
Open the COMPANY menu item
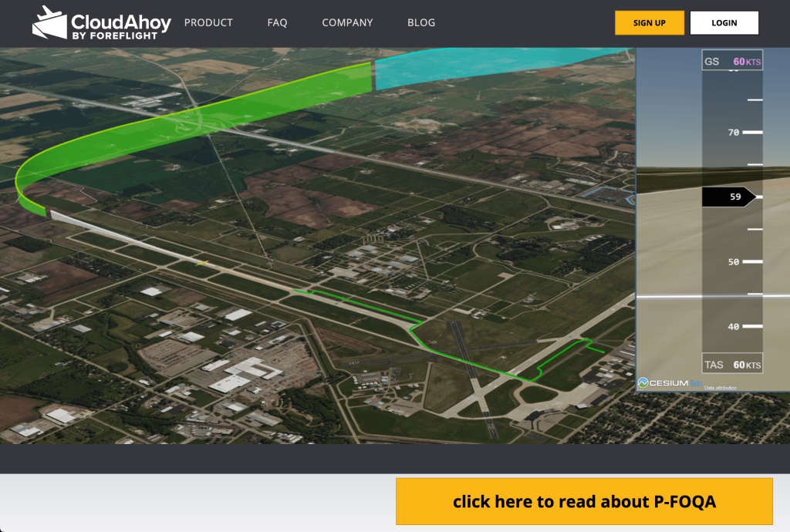[347, 23]
